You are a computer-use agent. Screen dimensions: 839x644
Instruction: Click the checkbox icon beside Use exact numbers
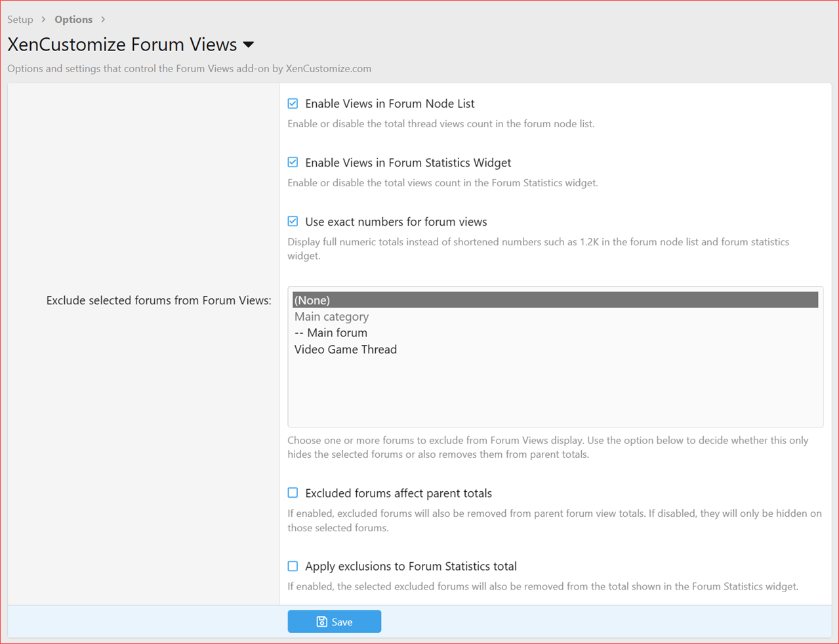click(x=292, y=221)
